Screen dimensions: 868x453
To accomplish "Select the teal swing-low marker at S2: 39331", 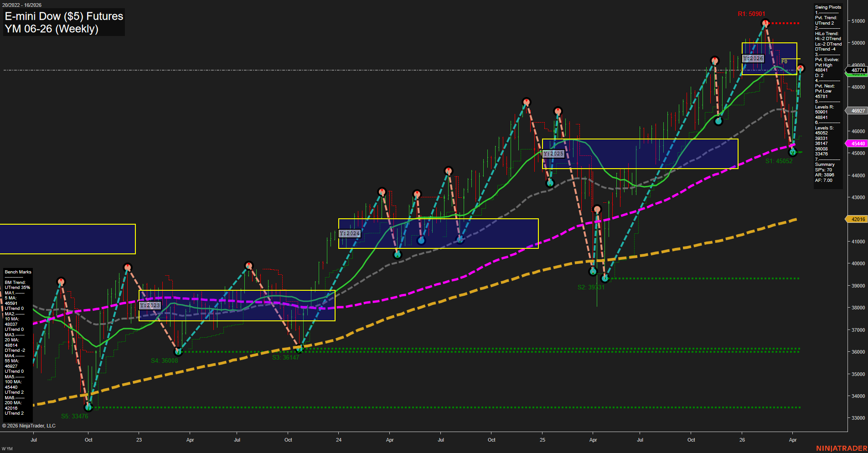I will point(605,278).
